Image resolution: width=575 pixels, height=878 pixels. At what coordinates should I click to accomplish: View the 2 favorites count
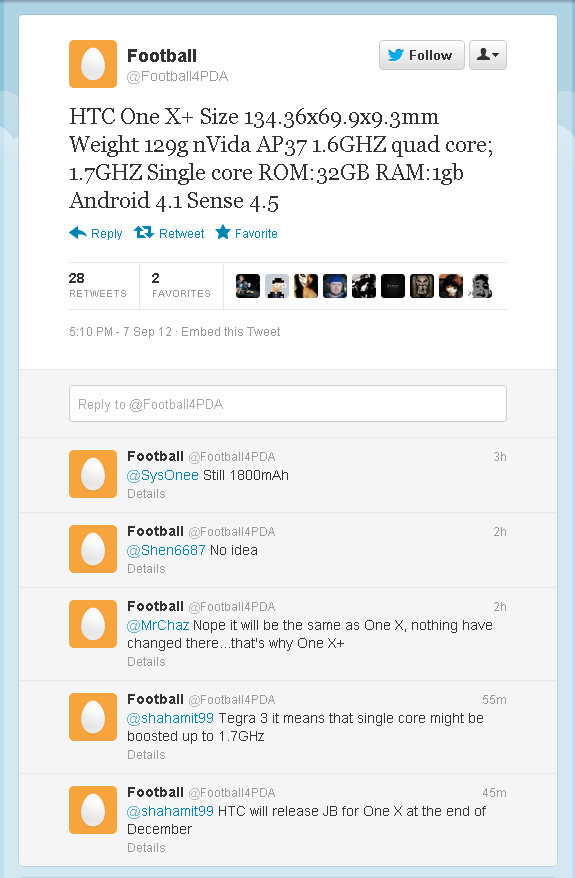tap(181, 285)
